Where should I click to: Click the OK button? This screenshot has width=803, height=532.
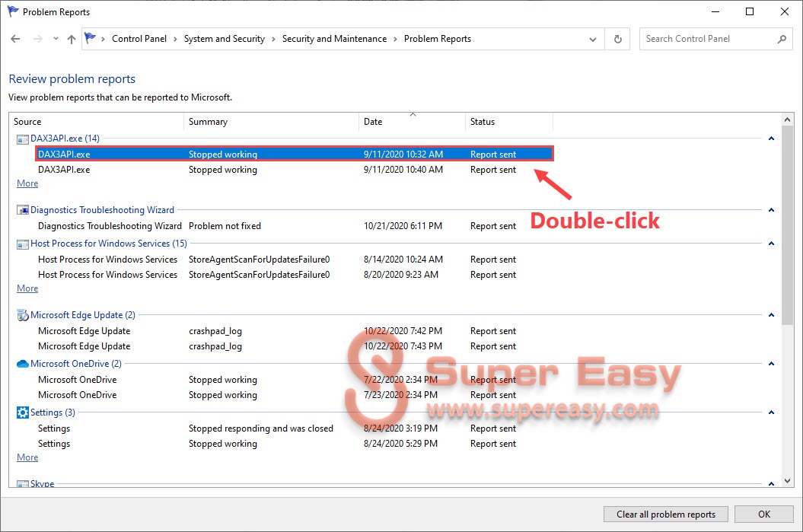click(x=764, y=514)
